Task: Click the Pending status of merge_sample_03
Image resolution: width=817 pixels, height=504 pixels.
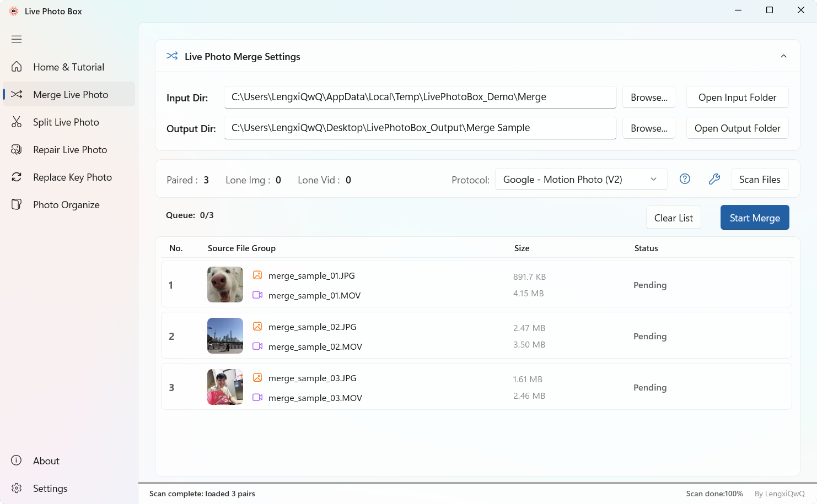Action: coord(650,387)
